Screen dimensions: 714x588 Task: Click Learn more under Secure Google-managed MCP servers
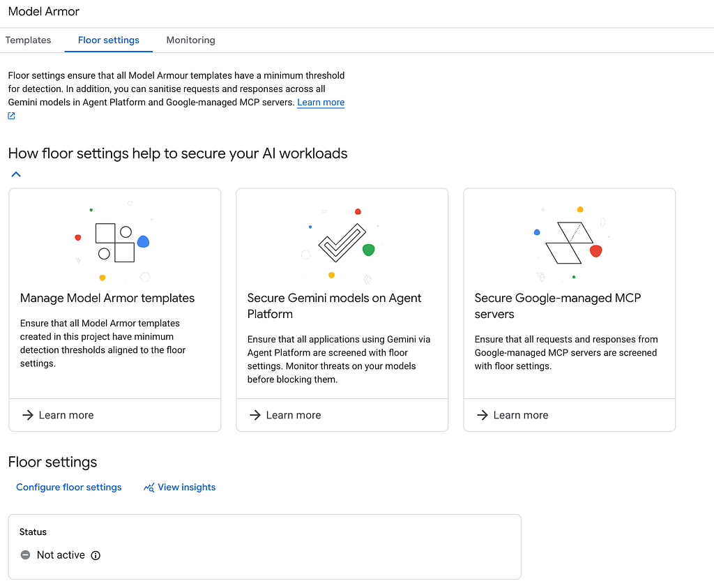(x=520, y=415)
